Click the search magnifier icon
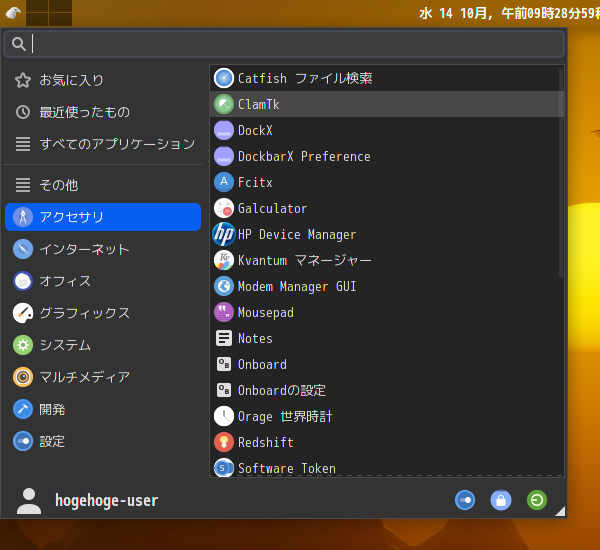 pos(18,44)
